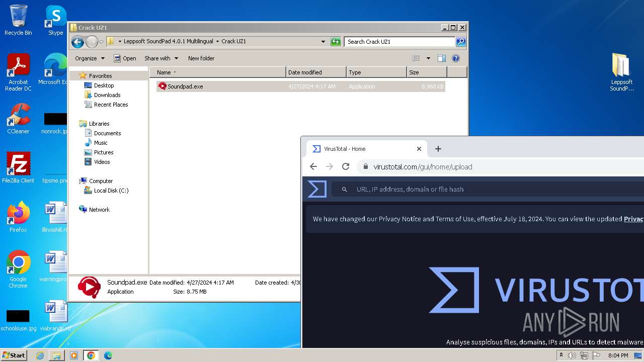Go back in the Explorer window
This screenshot has width=644, height=362.
[77, 42]
